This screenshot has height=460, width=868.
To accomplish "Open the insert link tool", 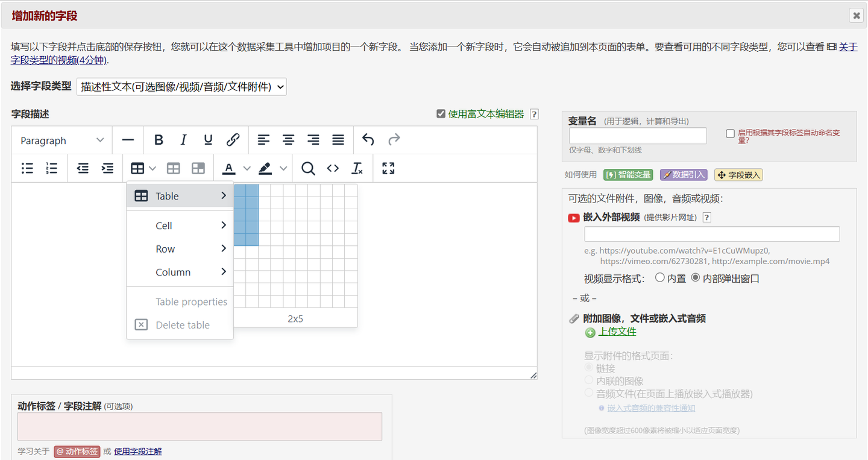I will (232, 139).
